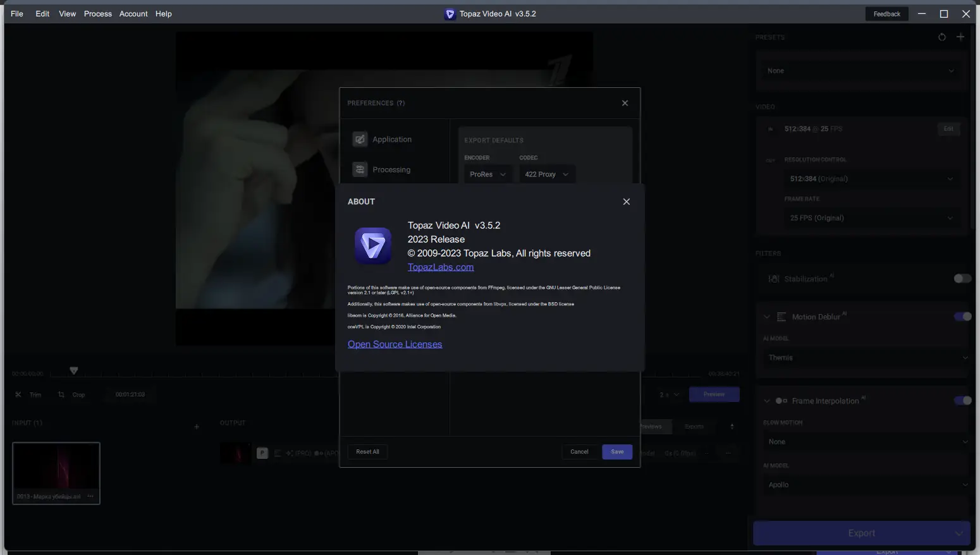Collapse the Motion Deblur section
This screenshot has height=555, width=980.
tap(767, 317)
